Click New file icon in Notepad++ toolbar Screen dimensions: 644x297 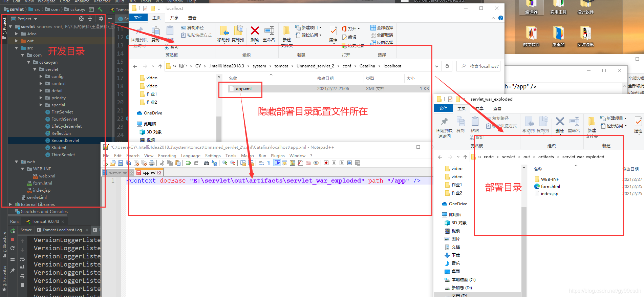click(x=106, y=163)
